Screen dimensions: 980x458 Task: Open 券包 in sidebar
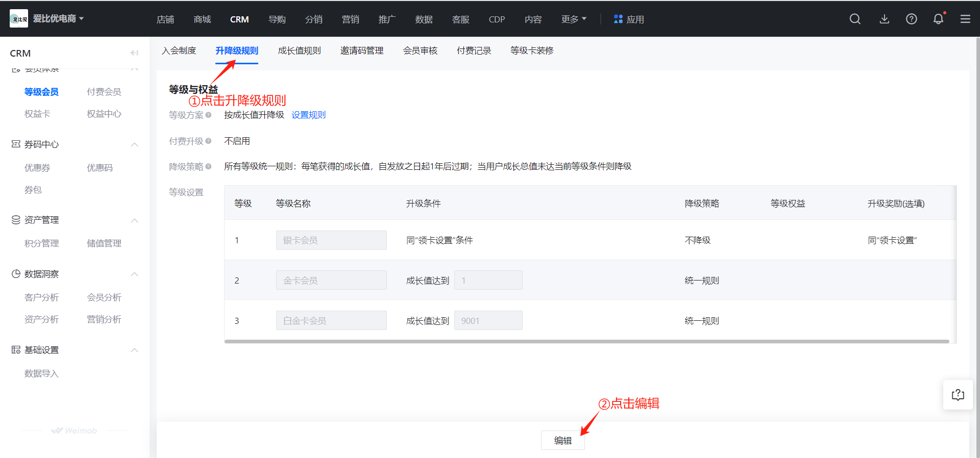pos(33,190)
